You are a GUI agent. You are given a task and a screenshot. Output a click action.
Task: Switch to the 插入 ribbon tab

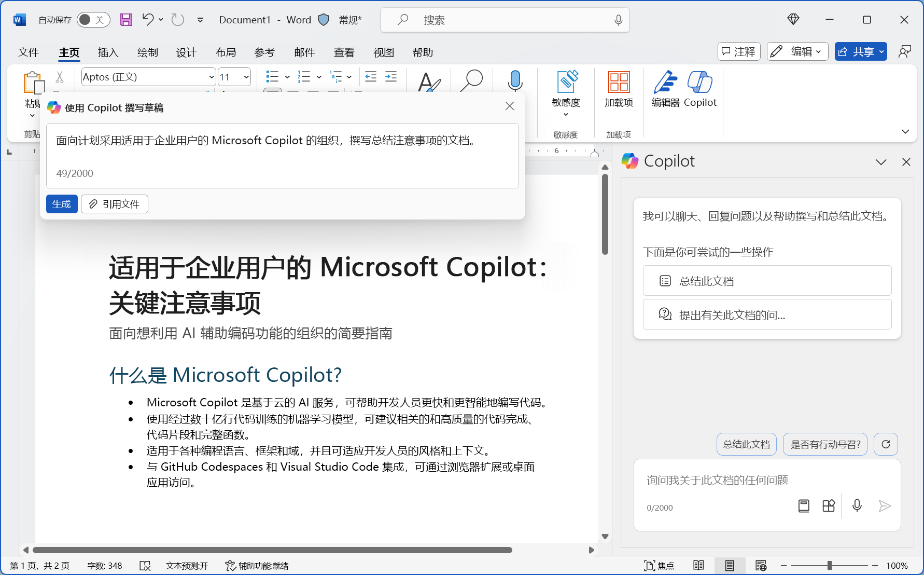point(108,52)
